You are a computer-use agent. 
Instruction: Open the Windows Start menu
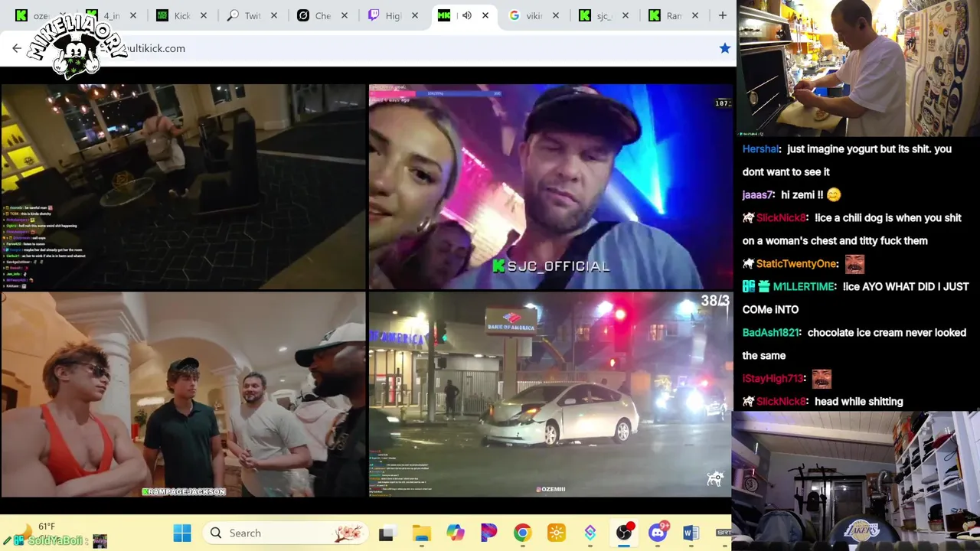coord(182,533)
